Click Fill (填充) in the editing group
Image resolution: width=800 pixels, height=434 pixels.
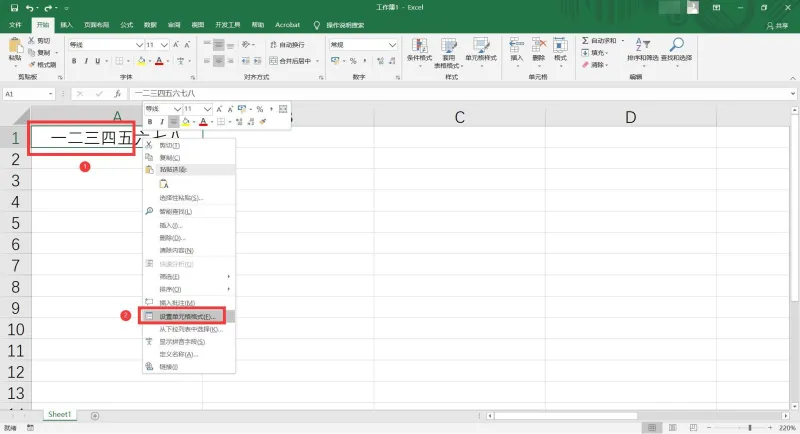[x=595, y=53]
